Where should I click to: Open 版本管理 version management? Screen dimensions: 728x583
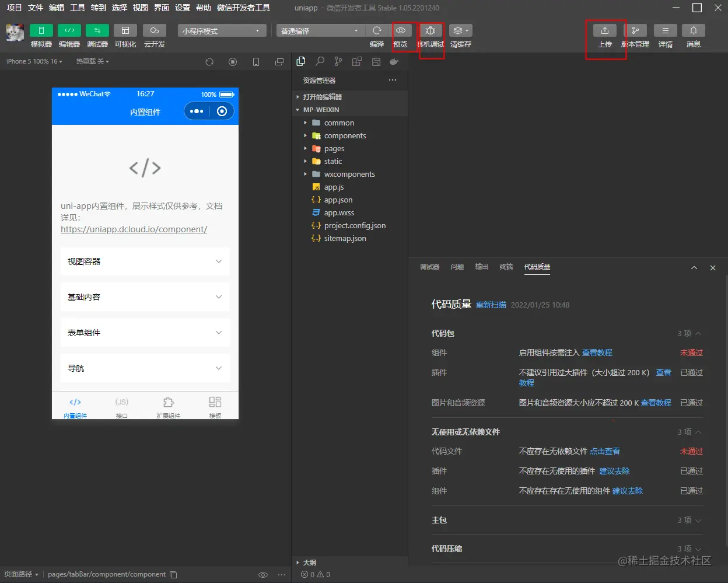click(x=635, y=30)
